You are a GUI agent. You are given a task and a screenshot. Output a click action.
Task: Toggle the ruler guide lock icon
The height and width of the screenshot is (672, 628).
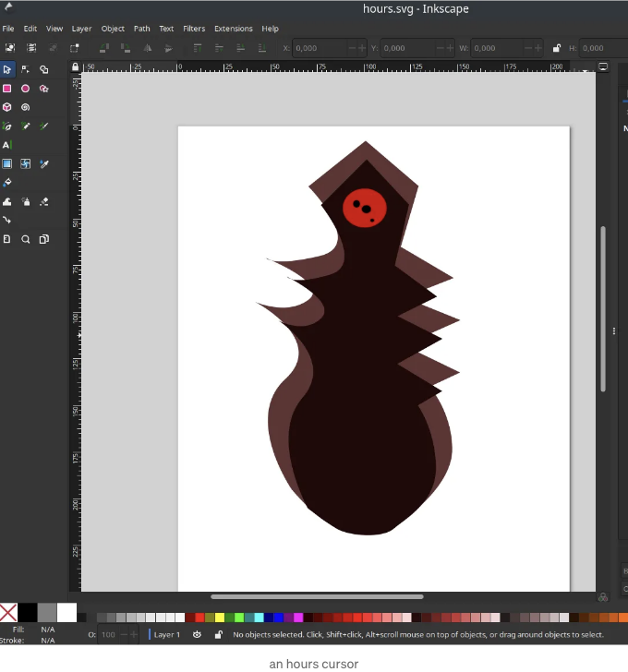coord(76,66)
